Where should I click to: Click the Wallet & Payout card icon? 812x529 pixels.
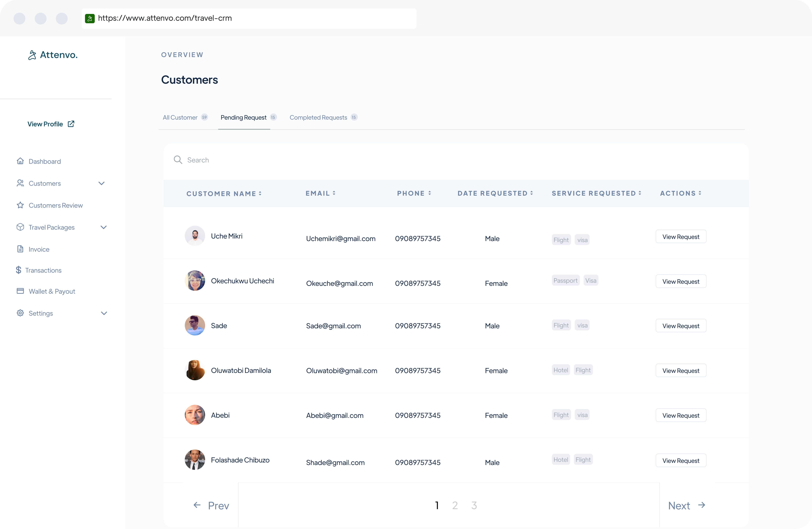[x=20, y=291]
